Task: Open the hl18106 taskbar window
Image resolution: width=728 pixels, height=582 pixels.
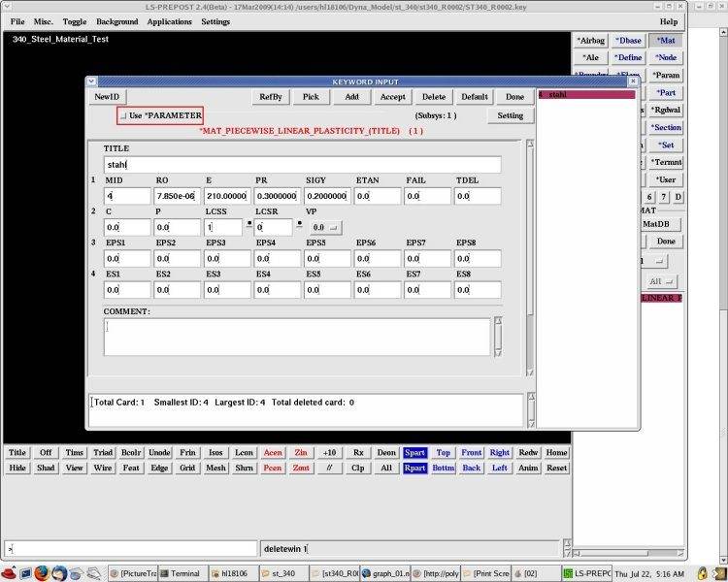Action: (232, 573)
